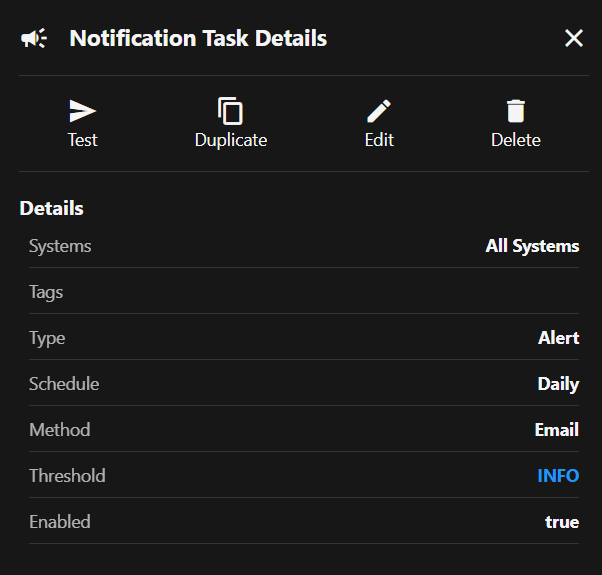Close the Notification Task Details panel
Viewport: 602px width, 575px height.
574,39
